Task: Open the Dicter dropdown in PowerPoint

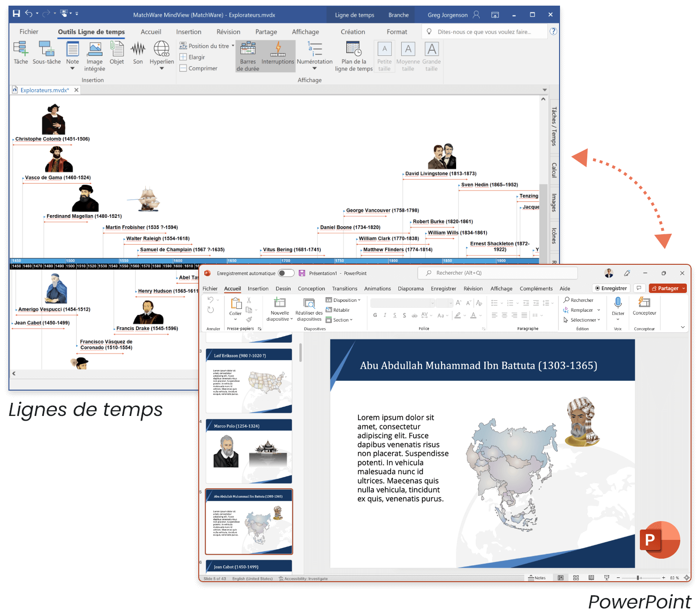Action: (618, 319)
